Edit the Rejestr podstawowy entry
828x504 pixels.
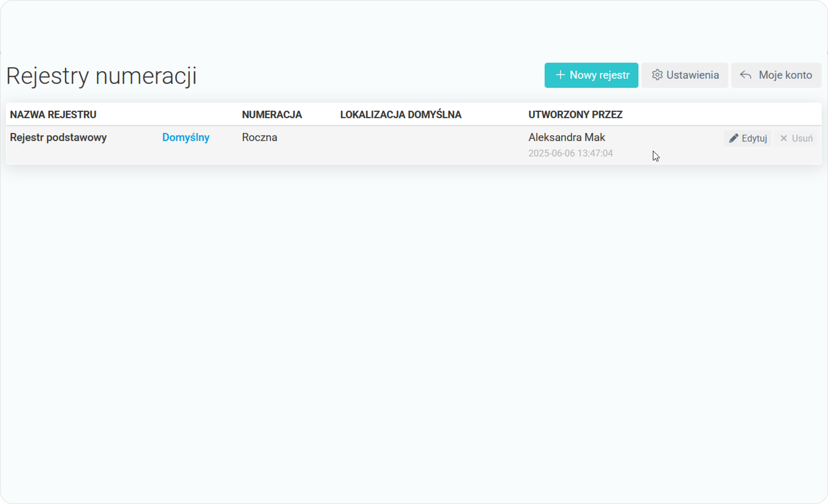748,138
